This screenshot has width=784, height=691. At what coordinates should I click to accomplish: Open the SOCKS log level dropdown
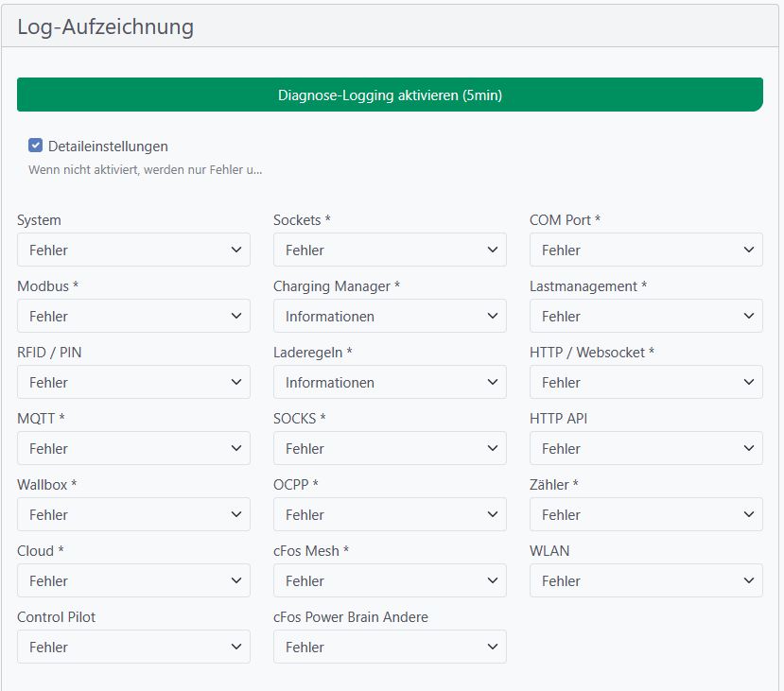[390, 449]
